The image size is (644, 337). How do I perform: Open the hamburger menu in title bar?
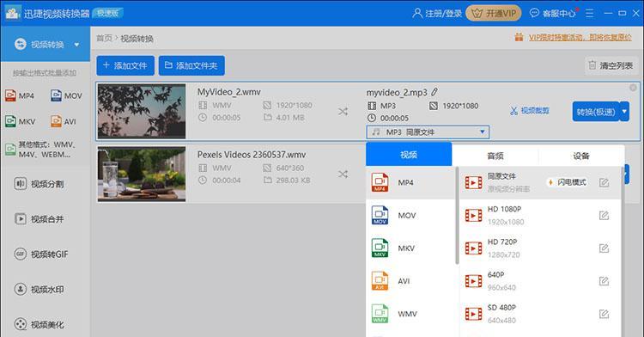pos(589,14)
